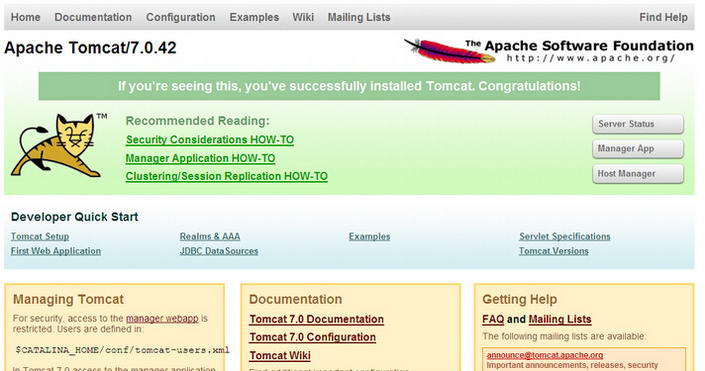Open Manager Application HOW-TO link
This screenshot has height=371, width=705.
[x=200, y=158]
